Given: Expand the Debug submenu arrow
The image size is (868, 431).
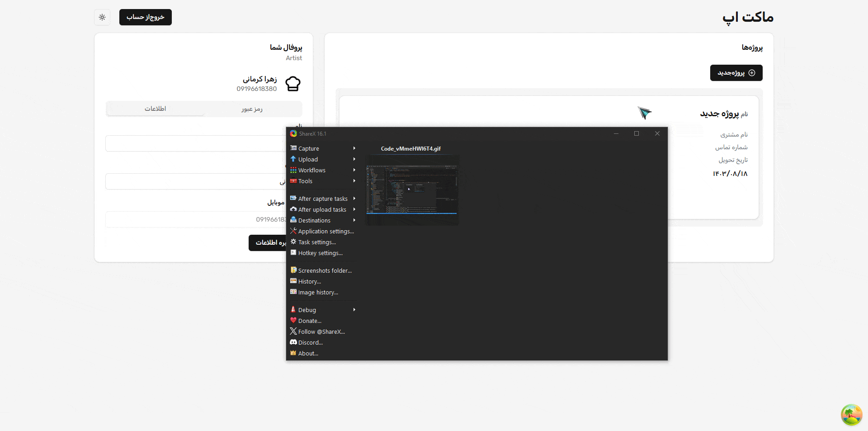Looking at the screenshot, I should [354, 310].
